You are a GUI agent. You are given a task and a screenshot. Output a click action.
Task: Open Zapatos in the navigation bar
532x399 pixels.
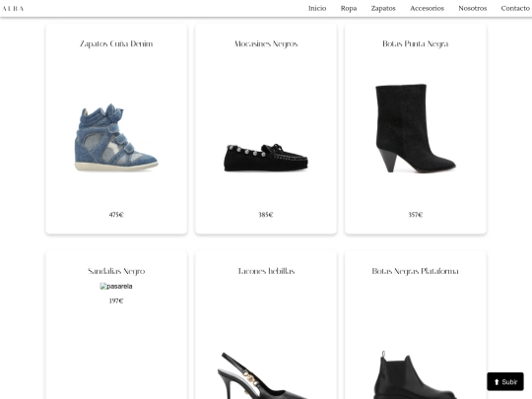pyautogui.click(x=383, y=8)
